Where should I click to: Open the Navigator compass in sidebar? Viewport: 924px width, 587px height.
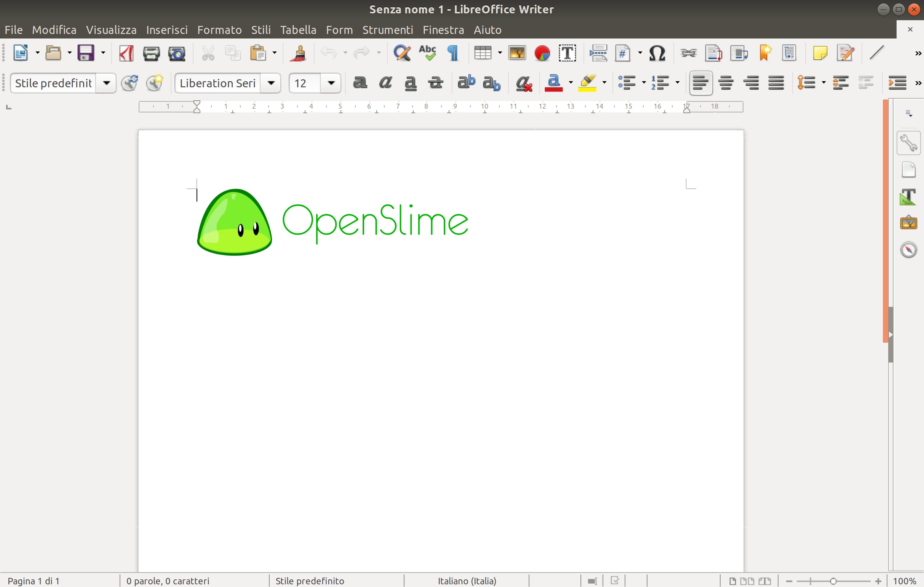(908, 250)
